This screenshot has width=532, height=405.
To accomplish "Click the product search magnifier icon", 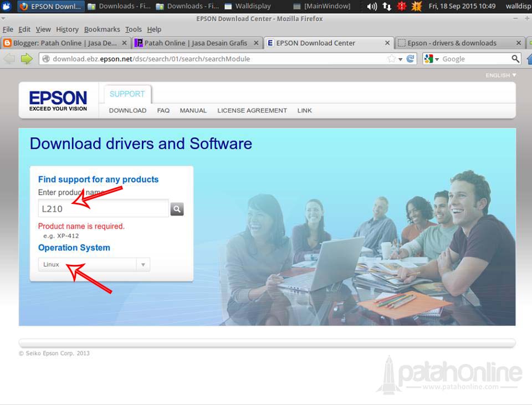I will click(x=176, y=208).
